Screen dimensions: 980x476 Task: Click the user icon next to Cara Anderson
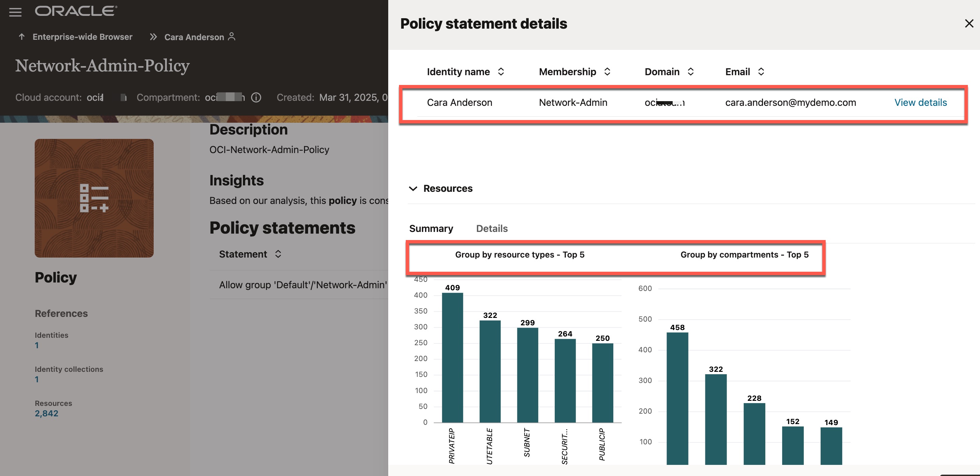tap(231, 36)
